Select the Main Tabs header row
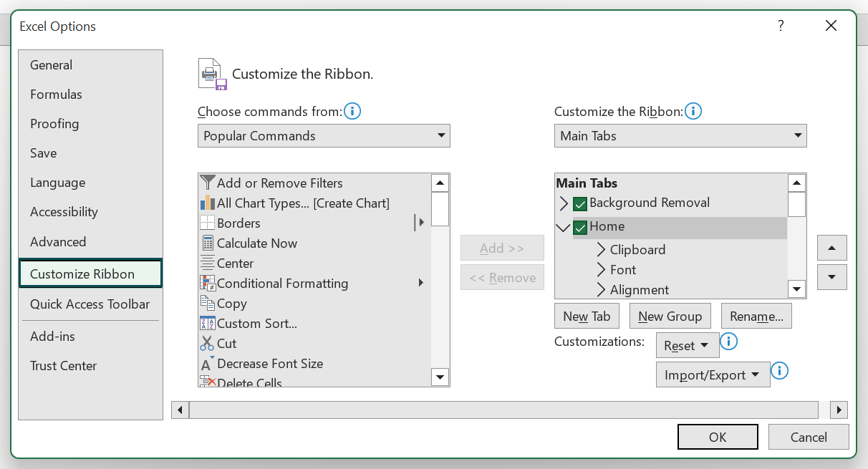Image resolution: width=868 pixels, height=469 pixels. pos(671,183)
